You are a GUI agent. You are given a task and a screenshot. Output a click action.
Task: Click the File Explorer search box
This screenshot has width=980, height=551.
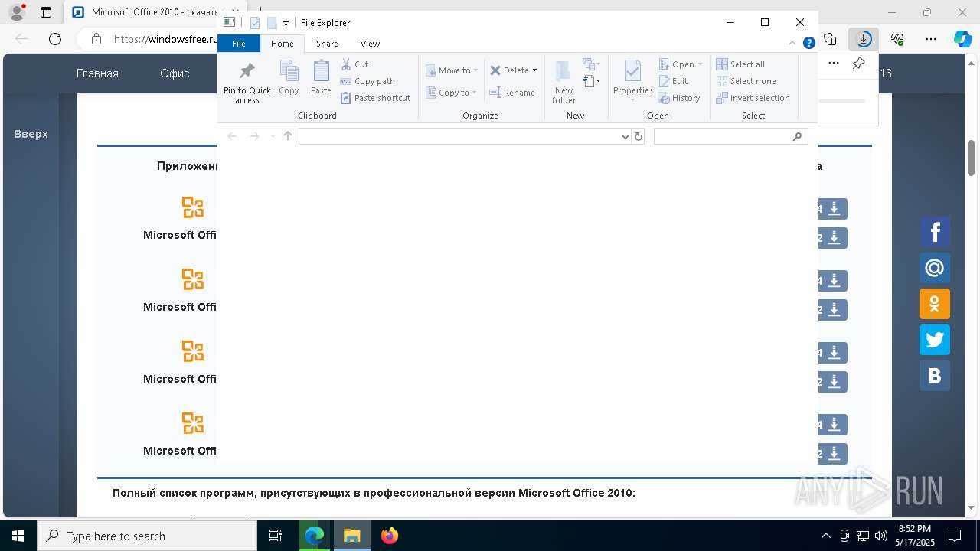tap(730, 136)
